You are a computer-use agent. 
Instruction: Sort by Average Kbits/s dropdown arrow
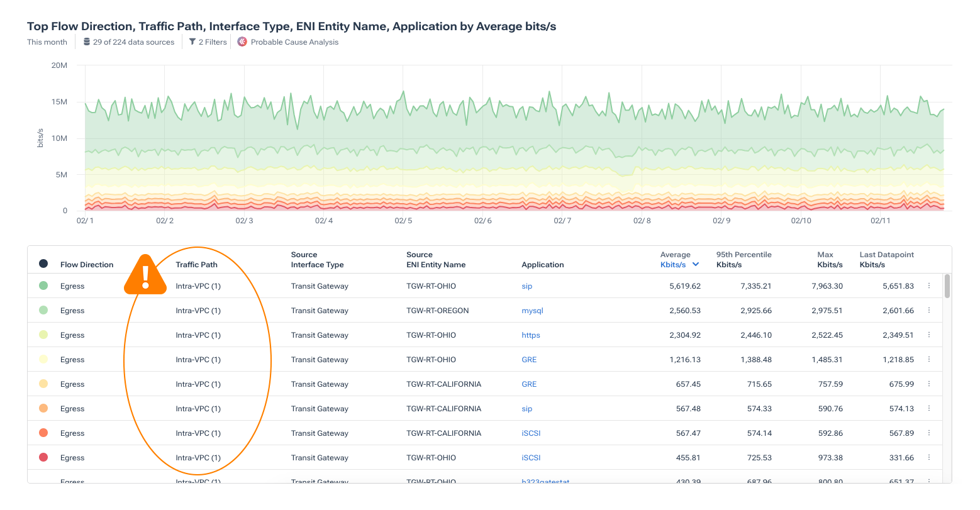(x=696, y=265)
